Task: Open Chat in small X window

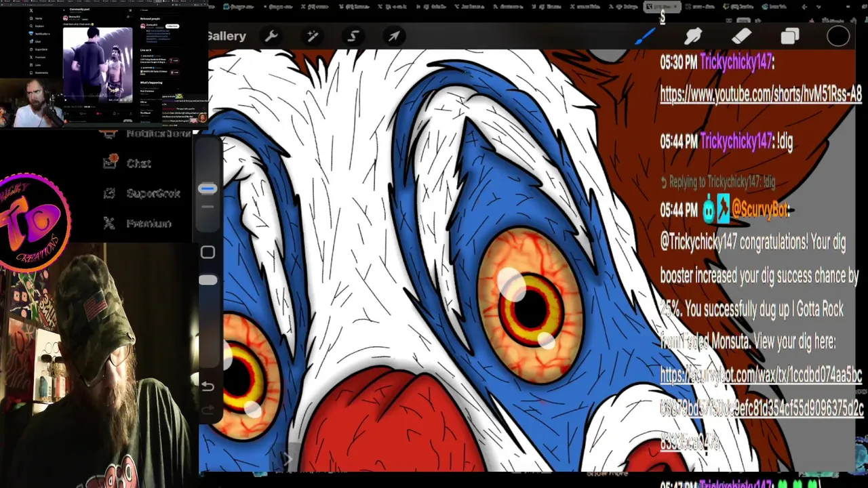Action: coord(35,41)
